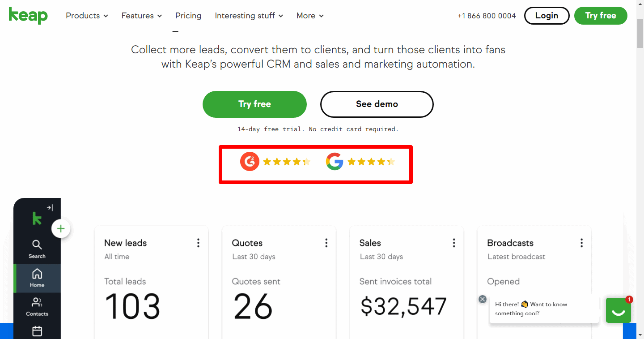Click the Sales card title
Viewport: 644px width, 339px height.
(x=370, y=243)
